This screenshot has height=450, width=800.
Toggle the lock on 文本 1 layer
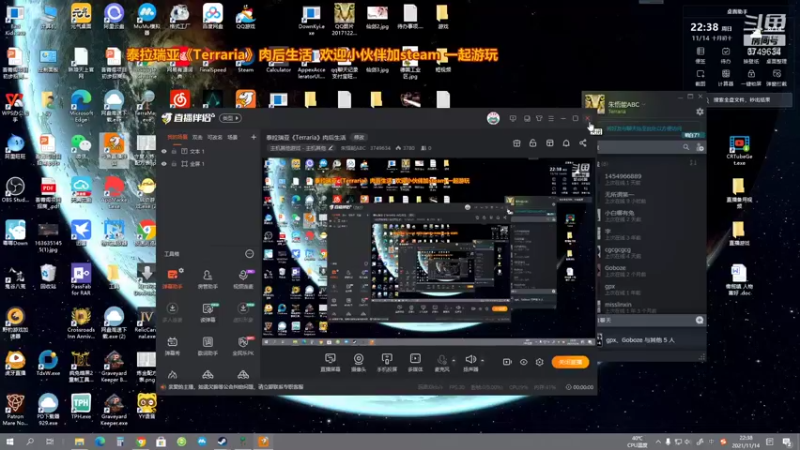click(174, 152)
